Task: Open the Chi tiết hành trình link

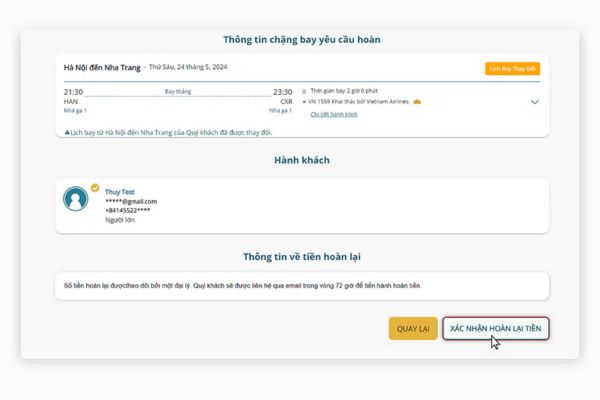Action: (334, 114)
